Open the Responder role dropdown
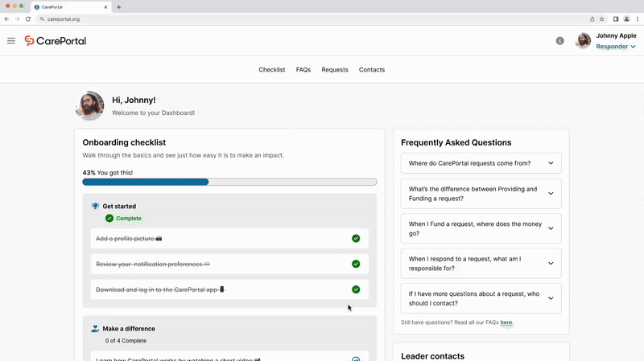Image resolution: width=644 pixels, height=361 pixels. [616, 47]
